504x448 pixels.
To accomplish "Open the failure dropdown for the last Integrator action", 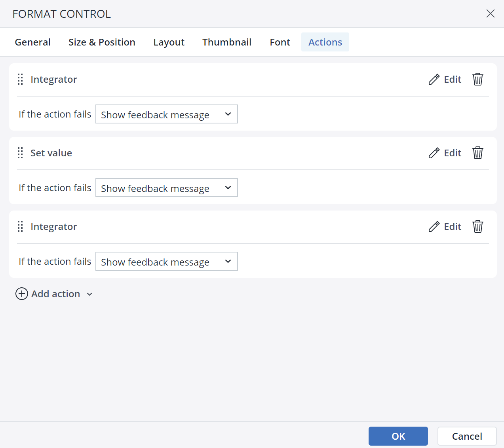I will (x=167, y=261).
